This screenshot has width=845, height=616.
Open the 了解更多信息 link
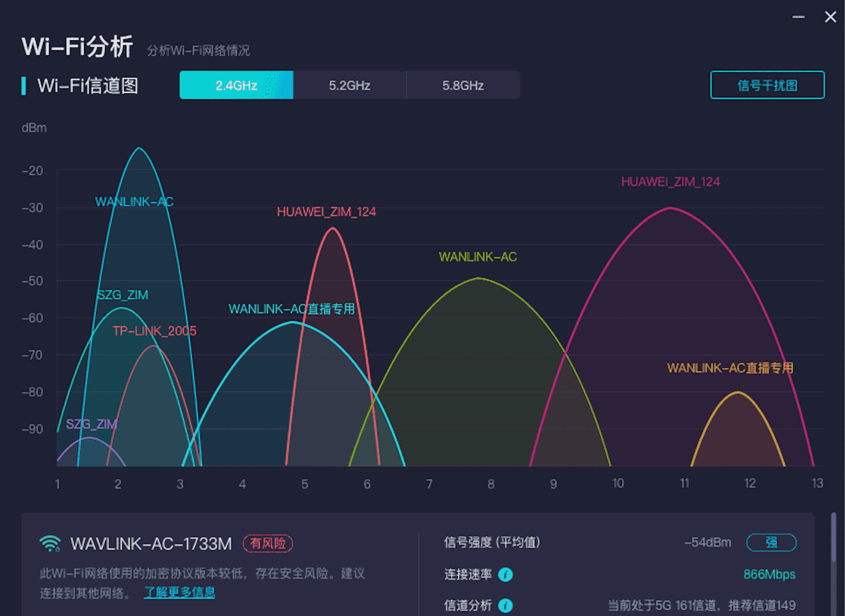point(179,592)
